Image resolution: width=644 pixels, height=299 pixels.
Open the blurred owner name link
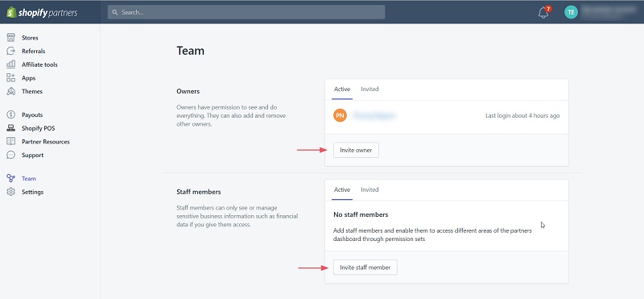tap(374, 115)
